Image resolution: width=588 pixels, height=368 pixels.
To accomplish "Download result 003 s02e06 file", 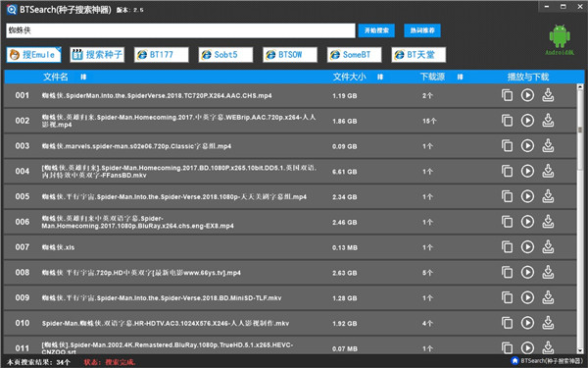I will pos(548,145).
